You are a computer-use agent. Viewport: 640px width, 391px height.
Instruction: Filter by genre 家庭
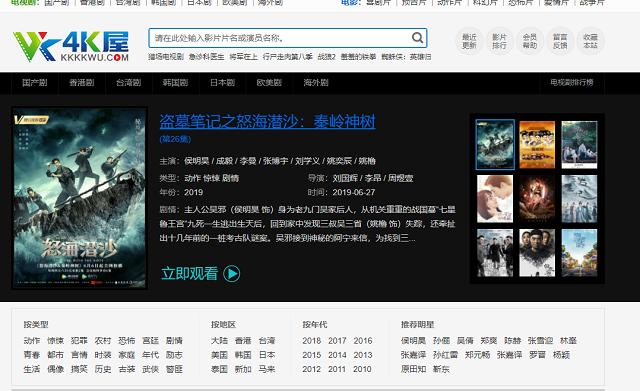point(127,355)
